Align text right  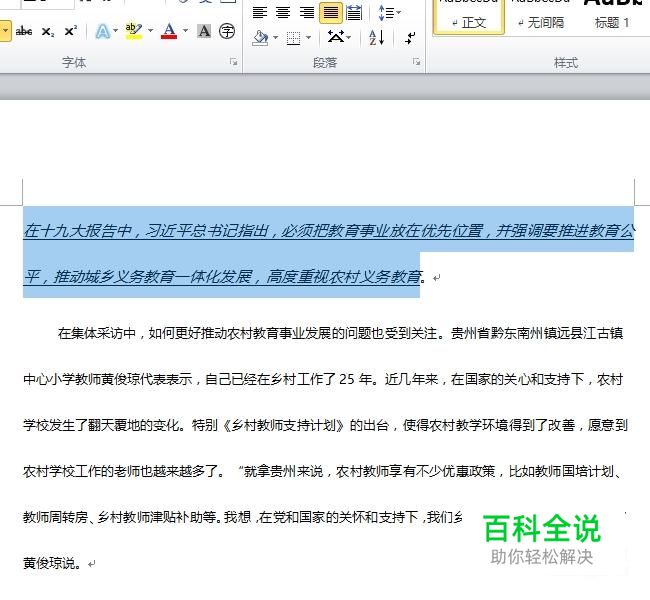pos(307,12)
